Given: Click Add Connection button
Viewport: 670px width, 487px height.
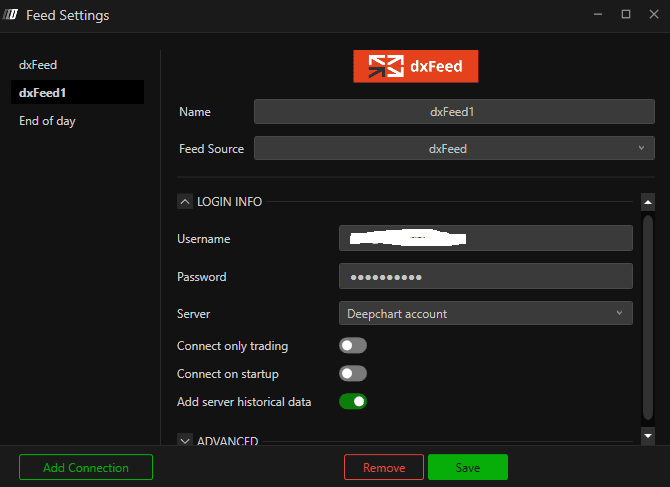Looking at the screenshot, I should click(x=86, y=467).
